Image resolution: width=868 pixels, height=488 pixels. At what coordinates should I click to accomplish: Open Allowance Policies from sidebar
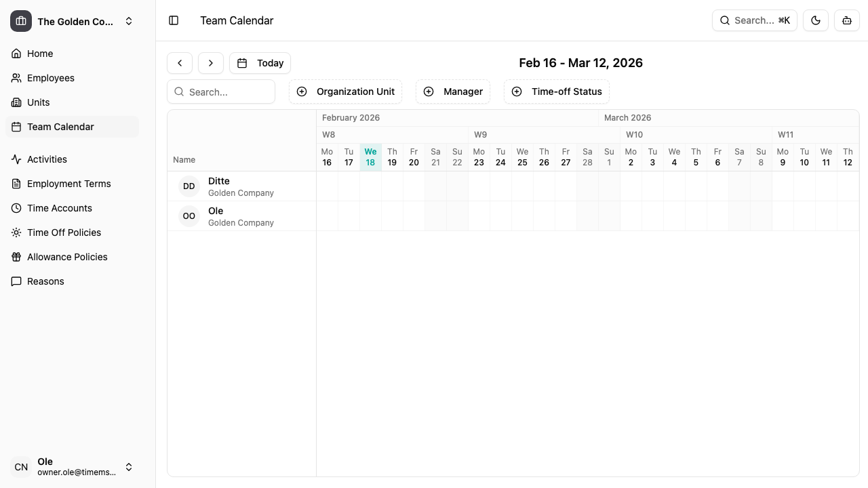click(x=67, y=257)
